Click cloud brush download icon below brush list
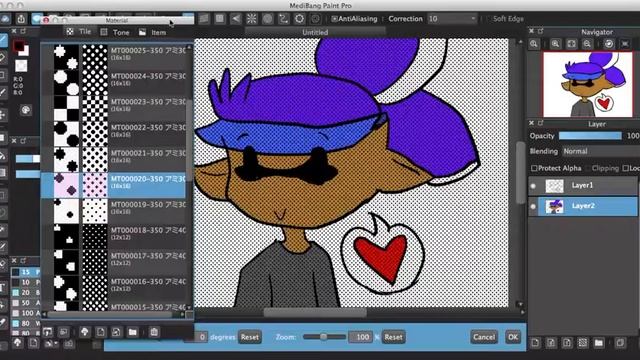The width and height of the screenshot is (640, 360). (18, 343)
